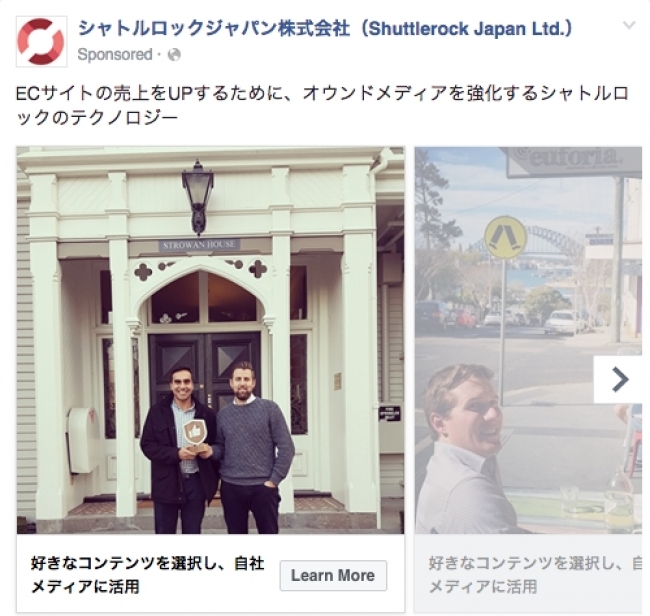Click the Shuttlerock red ring logo
The height and width of the screenshot is (616, 650).
point(41,41)
